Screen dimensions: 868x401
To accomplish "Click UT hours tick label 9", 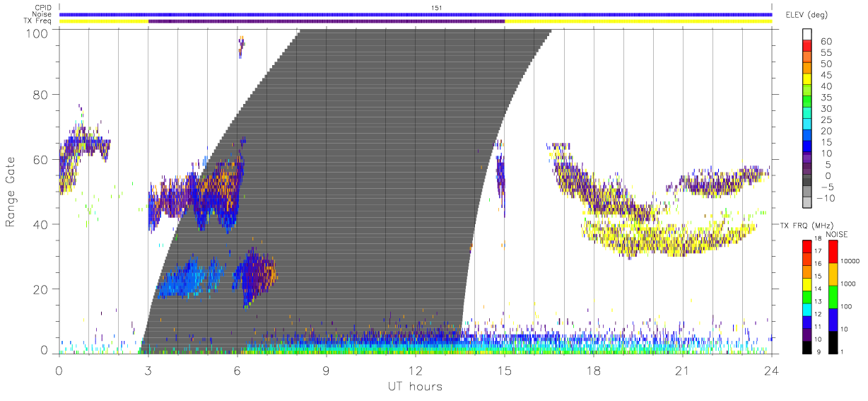I will pyautogui.click(x=327, y=370).
